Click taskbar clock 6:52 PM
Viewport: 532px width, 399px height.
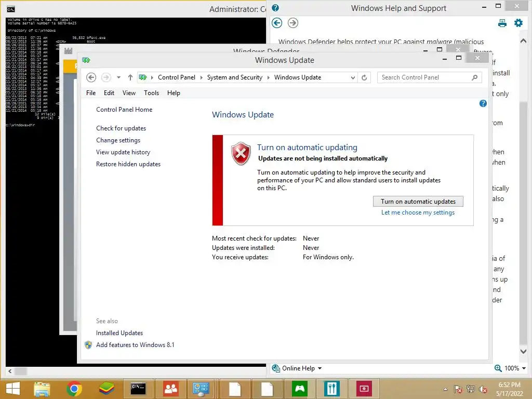point(509,385)
